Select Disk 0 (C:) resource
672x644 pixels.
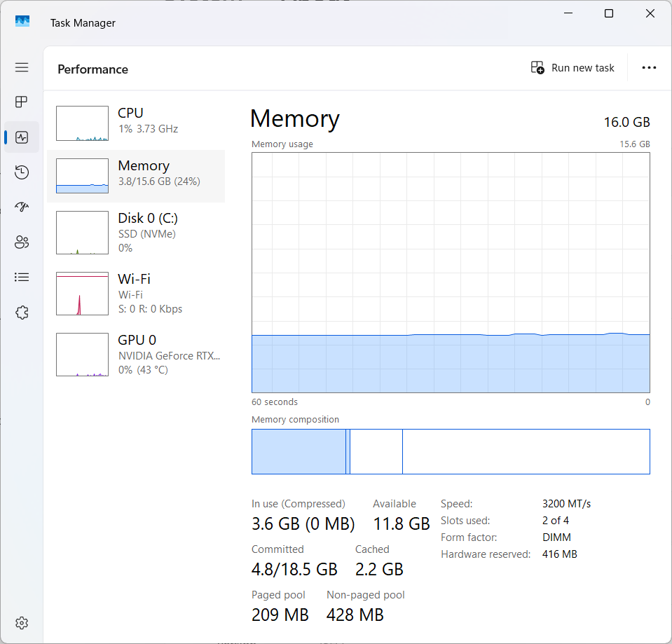(x=136, y=233)
